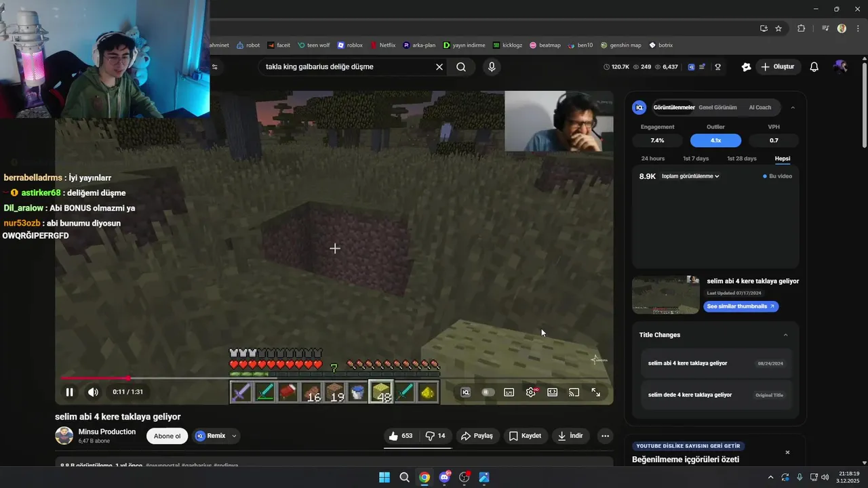Click the search magnifier button

click(x=461, y=66)
